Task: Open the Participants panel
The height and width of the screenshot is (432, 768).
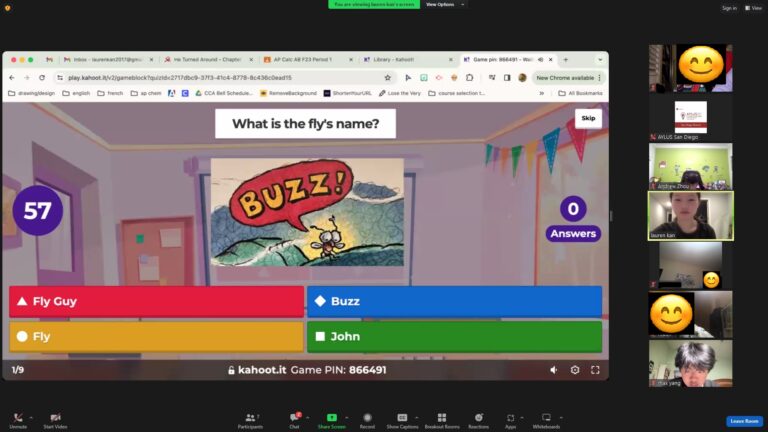Action: tap(250, 420)
